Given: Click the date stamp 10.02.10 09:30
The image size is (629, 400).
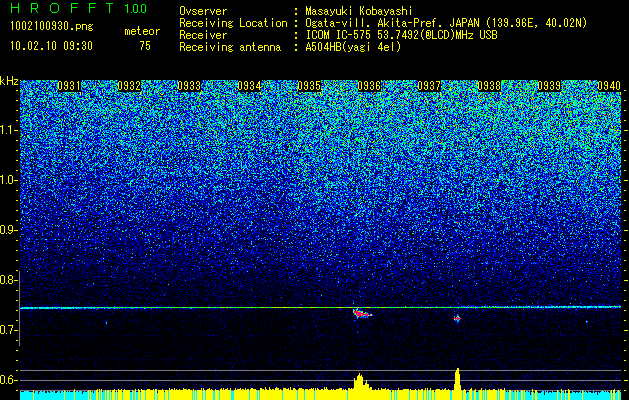Looking at the screenshot, I should pos(51,46).
